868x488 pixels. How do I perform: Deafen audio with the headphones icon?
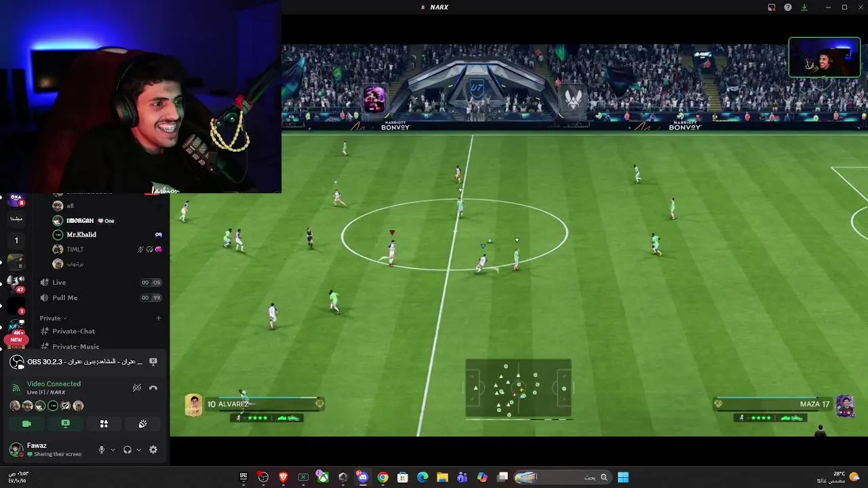pos(127,449)
